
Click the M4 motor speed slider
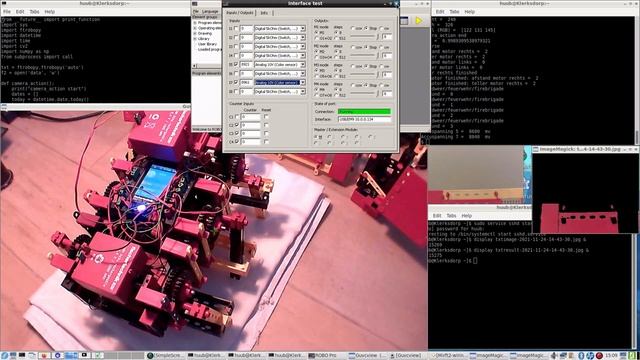[364, 93]
